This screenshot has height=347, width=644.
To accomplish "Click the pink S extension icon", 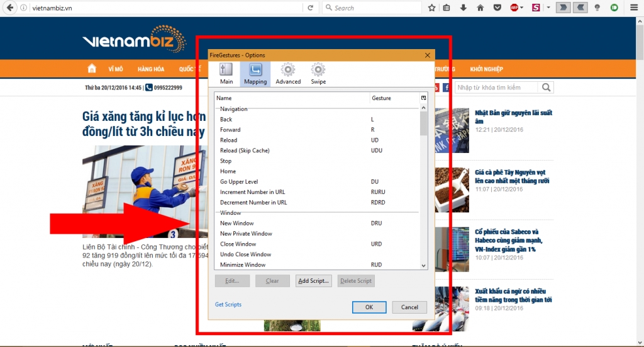I will click(536, 8).
